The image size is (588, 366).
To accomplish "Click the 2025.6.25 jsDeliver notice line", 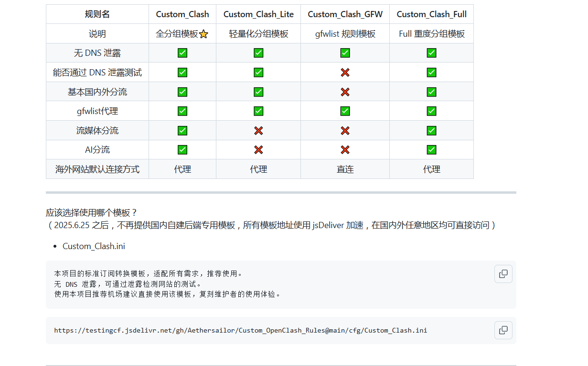I will pos(272,225).
